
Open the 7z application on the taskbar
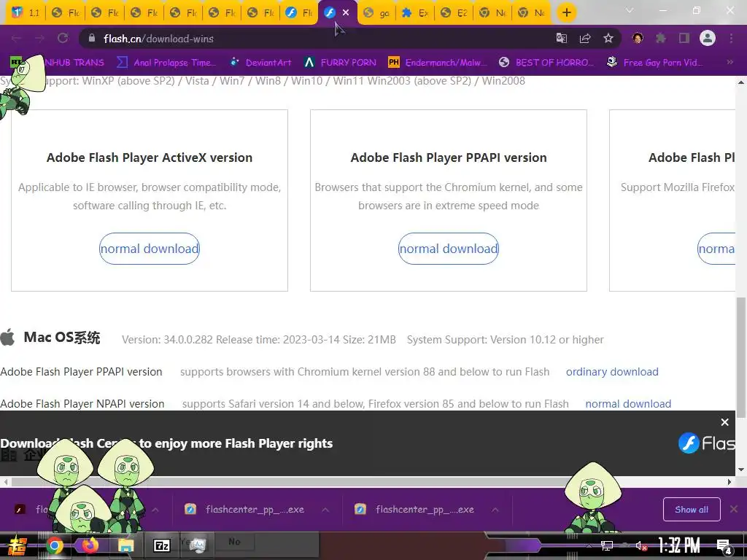(161, 545)
